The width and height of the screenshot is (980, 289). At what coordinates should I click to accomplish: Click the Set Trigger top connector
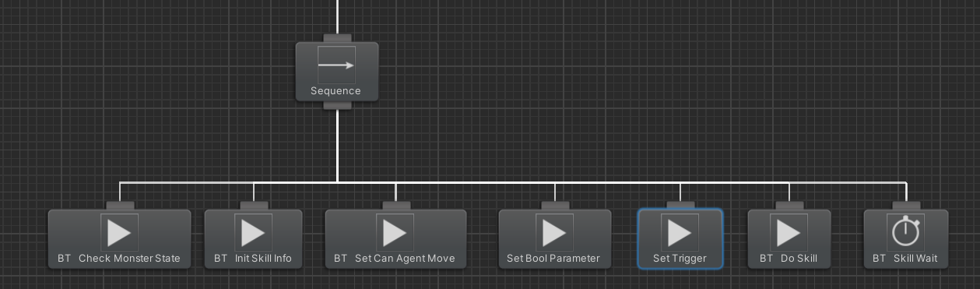pyautogui.click(x=680, y=206)
